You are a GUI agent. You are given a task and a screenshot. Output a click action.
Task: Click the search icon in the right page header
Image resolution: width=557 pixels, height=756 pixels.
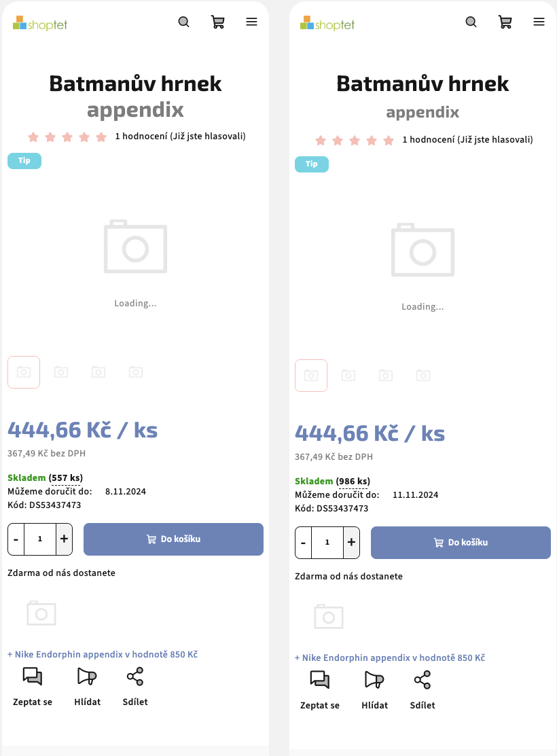[x=471, y=22]
